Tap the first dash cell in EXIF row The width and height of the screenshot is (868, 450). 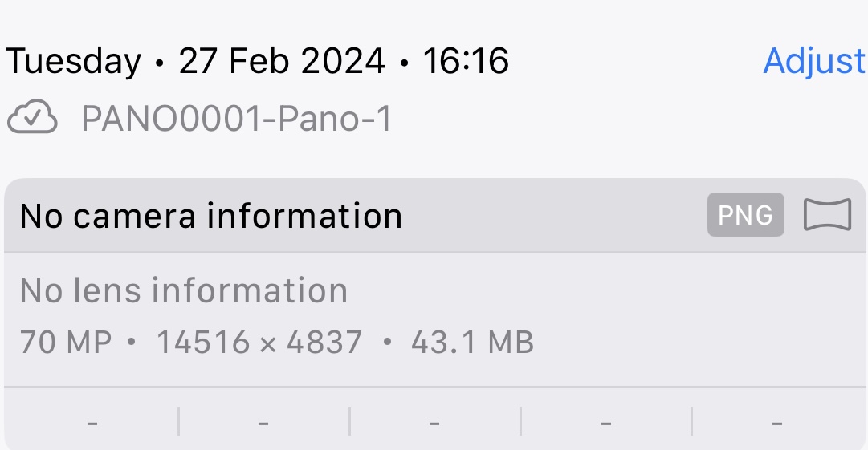[92, 424]
